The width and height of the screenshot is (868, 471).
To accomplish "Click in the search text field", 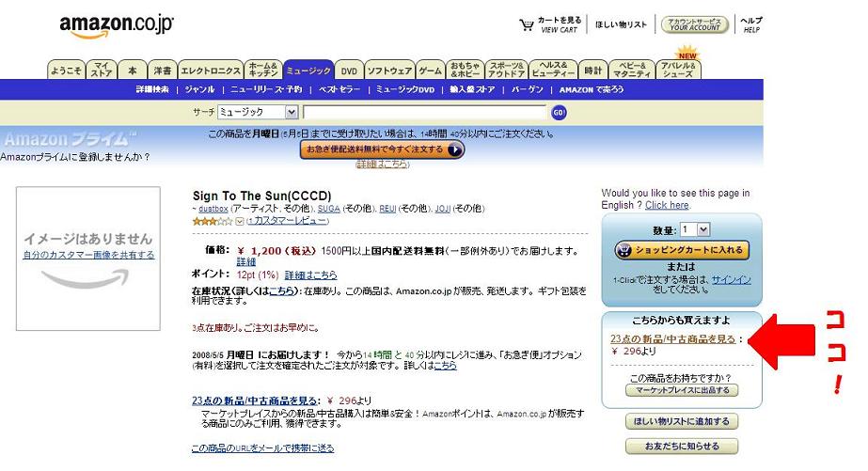I will (425, 113).
